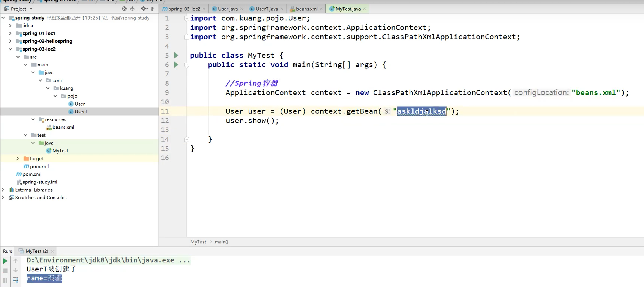Close the User.java tab

click(x=242, y=9)
